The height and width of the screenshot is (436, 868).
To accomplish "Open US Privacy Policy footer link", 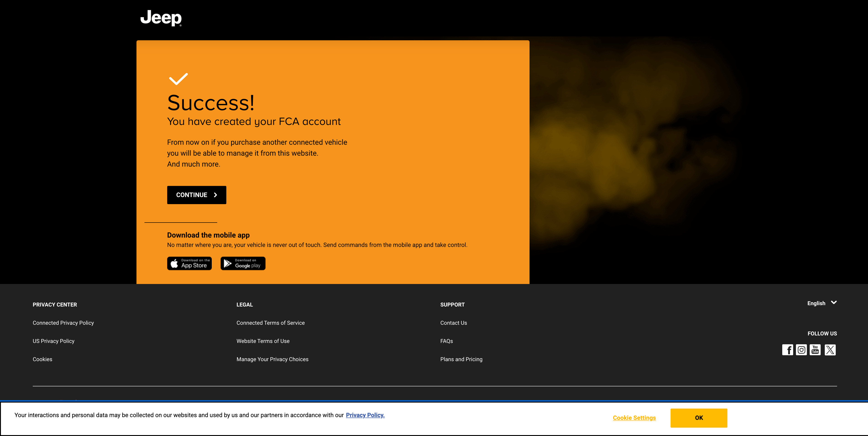I will pos(54,341).
